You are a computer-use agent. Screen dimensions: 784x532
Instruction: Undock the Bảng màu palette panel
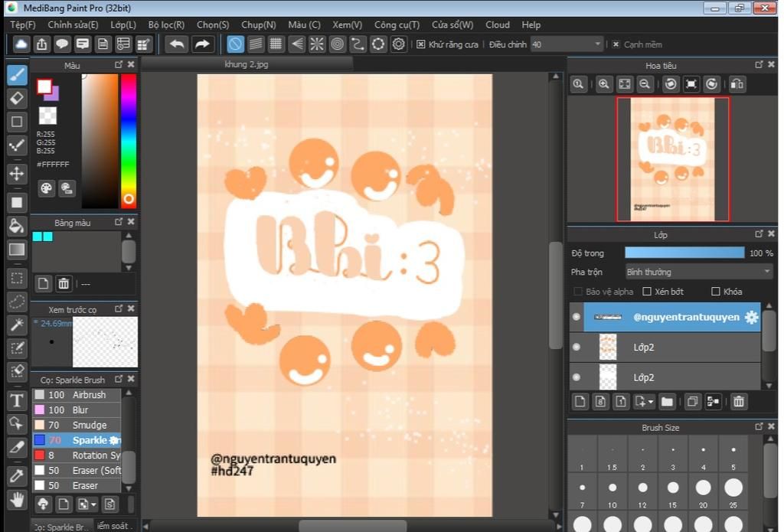(x=119, y=221)
